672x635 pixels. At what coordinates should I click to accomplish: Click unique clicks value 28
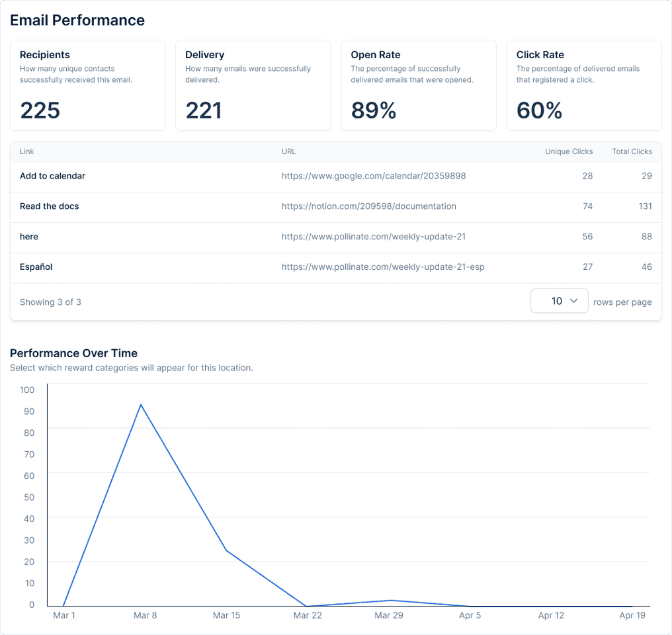587,176
